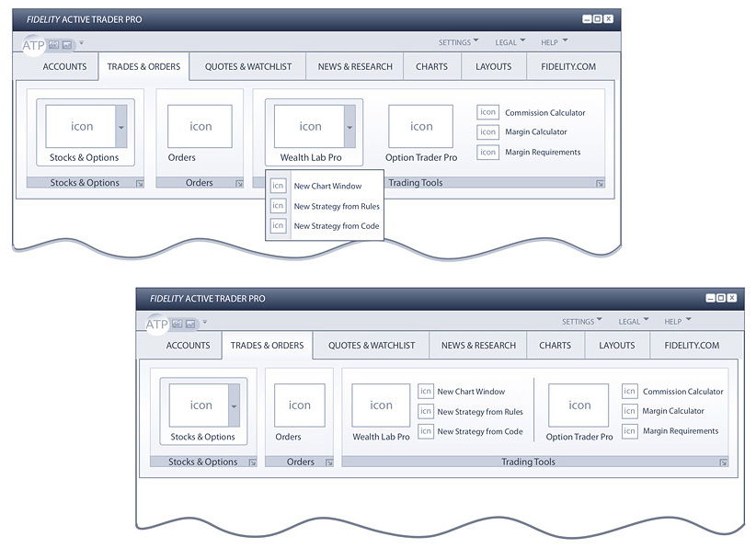Open Margin Requirements icon in the upper window
The image size is (756, 548).
487,152
